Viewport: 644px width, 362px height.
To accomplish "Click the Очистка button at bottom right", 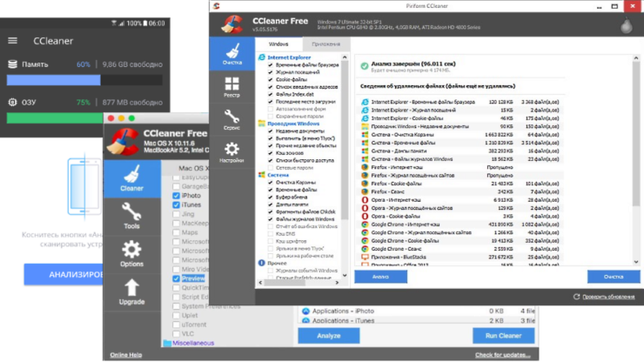I will tap(614, 277).
